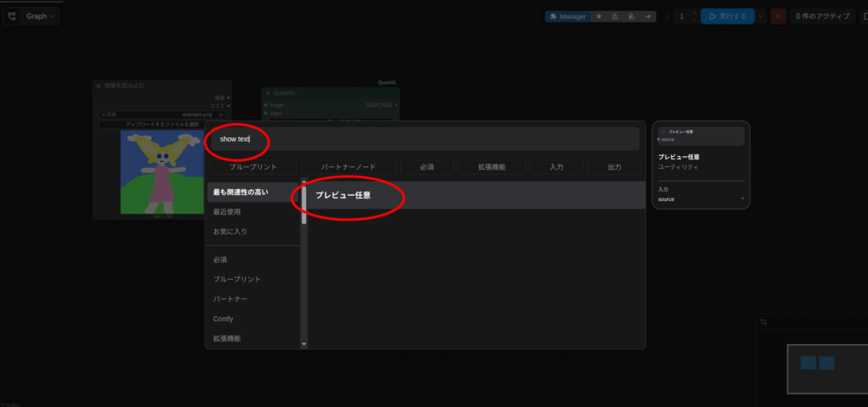This screenshot has width=868, height=407.
Task: Click the drag handle dots beside batch count
Action: pos(667,16)
